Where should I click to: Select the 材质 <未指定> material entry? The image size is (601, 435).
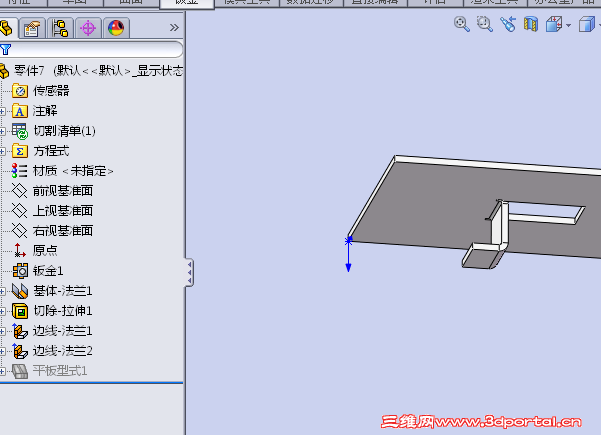(62, 171)
